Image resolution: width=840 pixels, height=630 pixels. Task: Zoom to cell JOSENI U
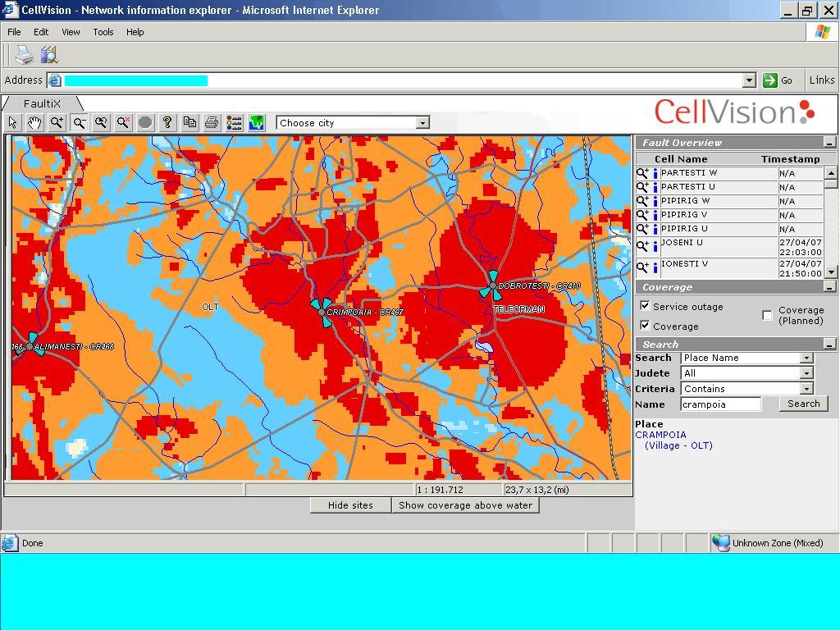click(x=642, y=246)
